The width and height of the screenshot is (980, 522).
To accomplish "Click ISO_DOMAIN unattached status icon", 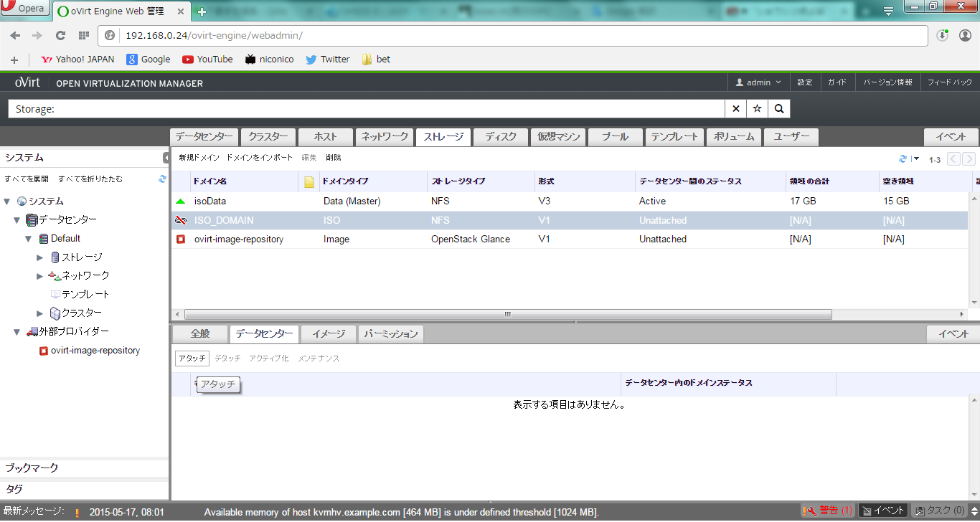I will (181, 220).
